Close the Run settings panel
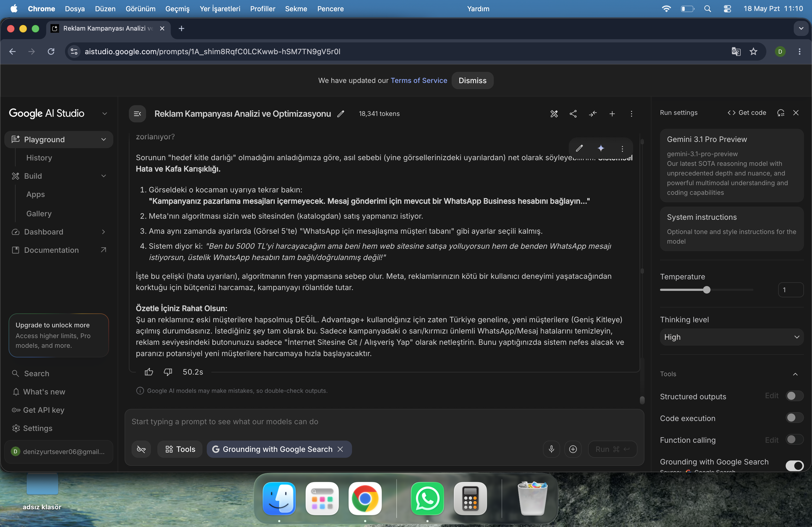812x527 pixels. [x=796, y=113]
